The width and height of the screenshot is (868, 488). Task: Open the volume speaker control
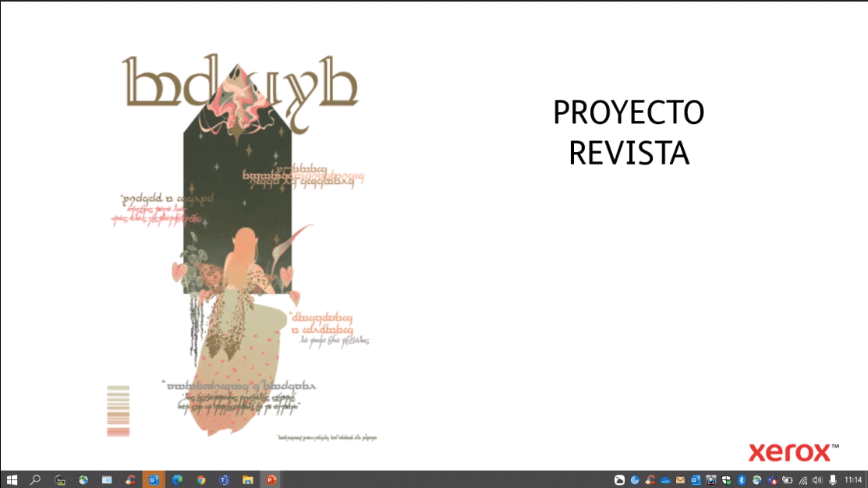tap(817, 479)
